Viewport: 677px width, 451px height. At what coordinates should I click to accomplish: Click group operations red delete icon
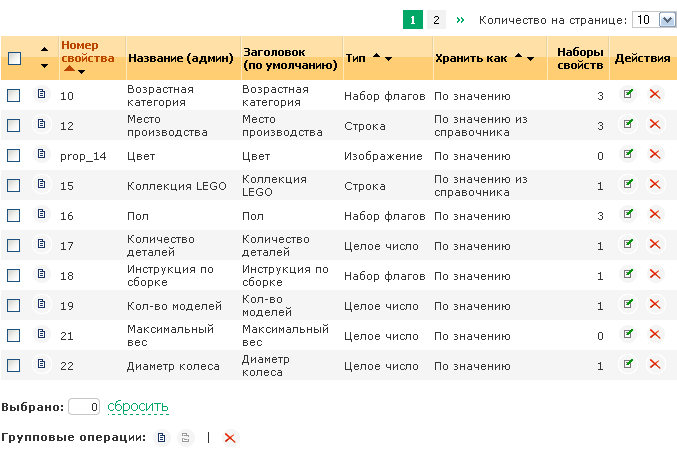tap(230, 438)
